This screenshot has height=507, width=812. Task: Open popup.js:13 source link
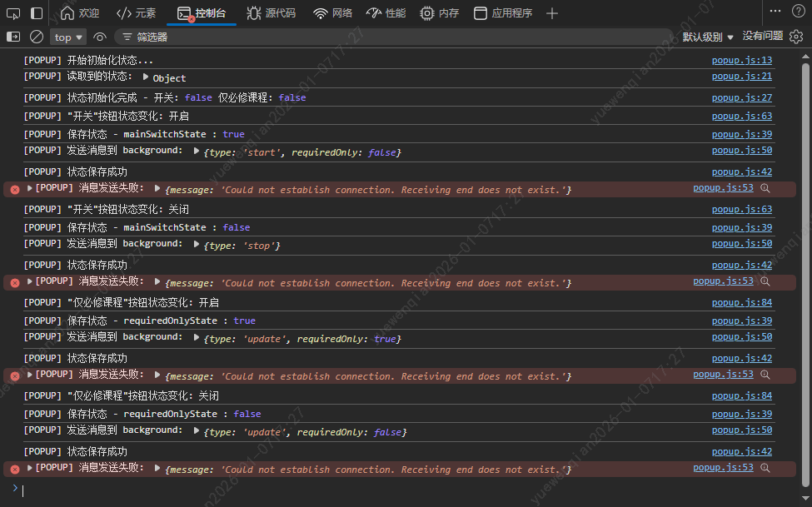742,59
